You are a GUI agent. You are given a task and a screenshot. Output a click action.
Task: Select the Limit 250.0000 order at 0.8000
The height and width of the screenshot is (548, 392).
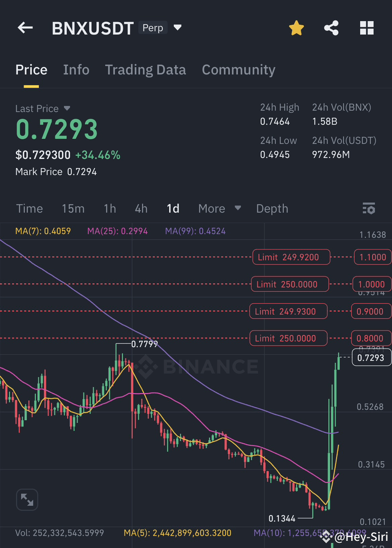(288, 338)
